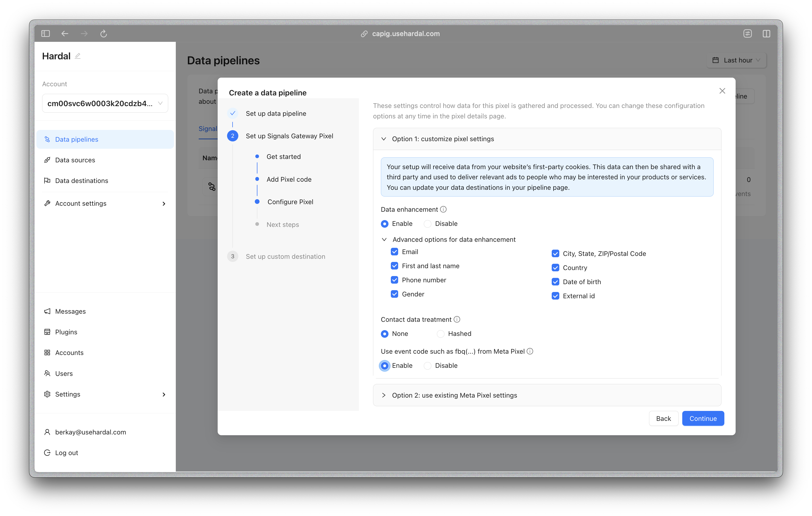Click the Back button

pos(663,418)
